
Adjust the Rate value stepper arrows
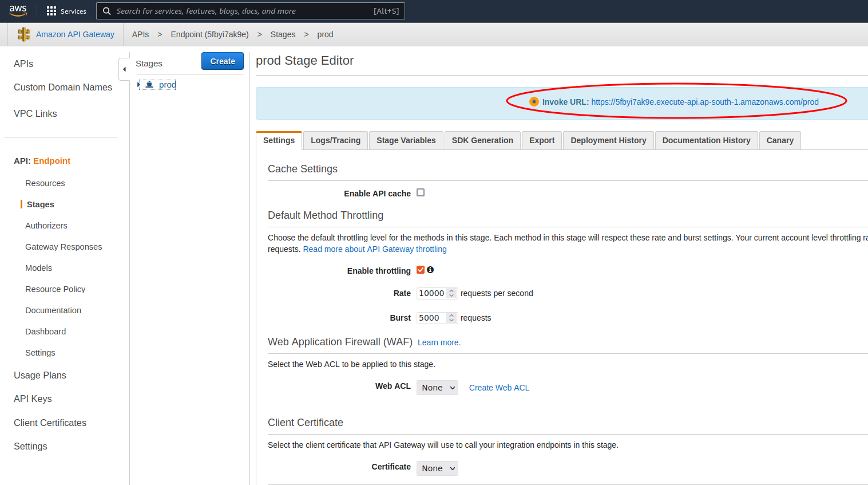[x=451, y=293]
